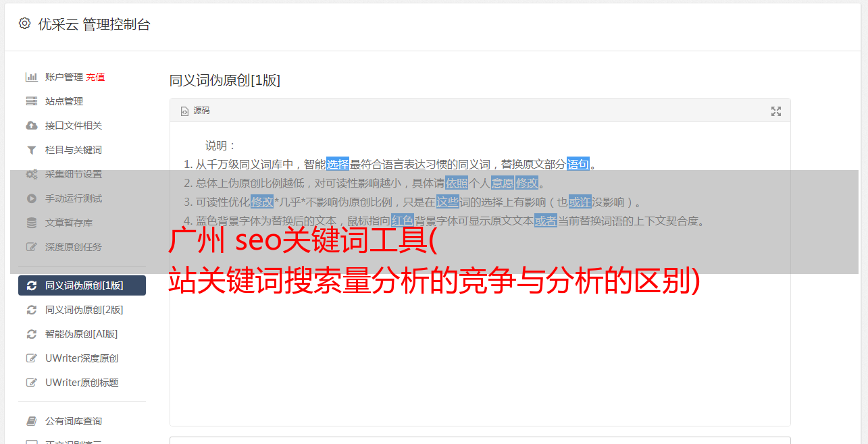
Task: Click the bar chart icon for 账户管理
Action: pyautogui.click(x=31, y=77)
